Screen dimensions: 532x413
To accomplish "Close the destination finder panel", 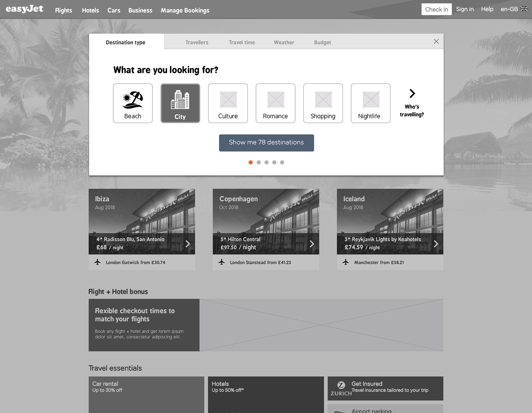I will click(x=436, y=41).
